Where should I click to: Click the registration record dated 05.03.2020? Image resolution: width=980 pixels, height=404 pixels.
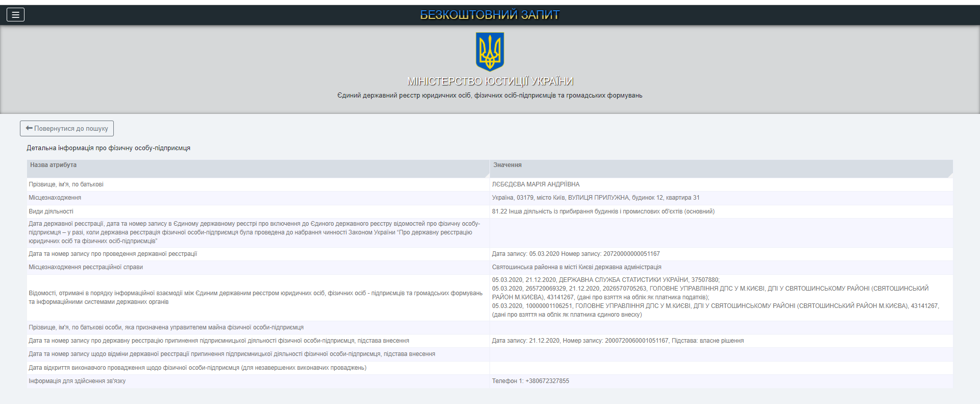[x=575, y=254]
